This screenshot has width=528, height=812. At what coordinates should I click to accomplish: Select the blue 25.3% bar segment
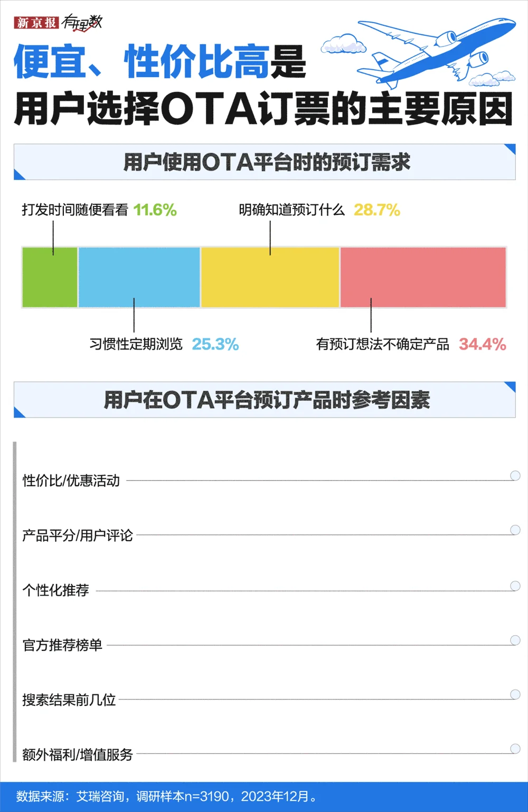coord(139,277)
